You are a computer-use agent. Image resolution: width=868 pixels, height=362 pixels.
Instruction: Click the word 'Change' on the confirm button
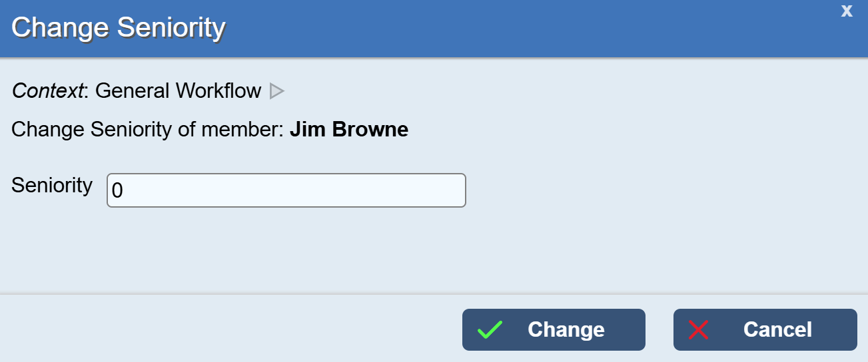point(566,330)
